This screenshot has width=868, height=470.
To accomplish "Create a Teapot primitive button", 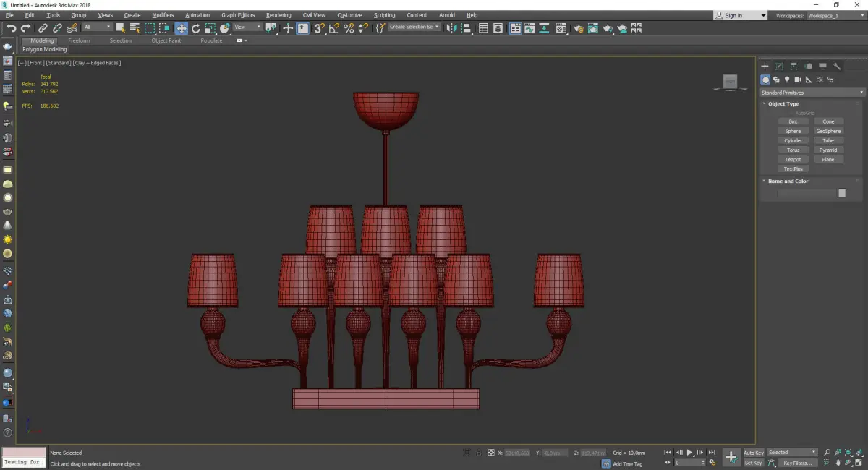I will click(x=793, y=159).
